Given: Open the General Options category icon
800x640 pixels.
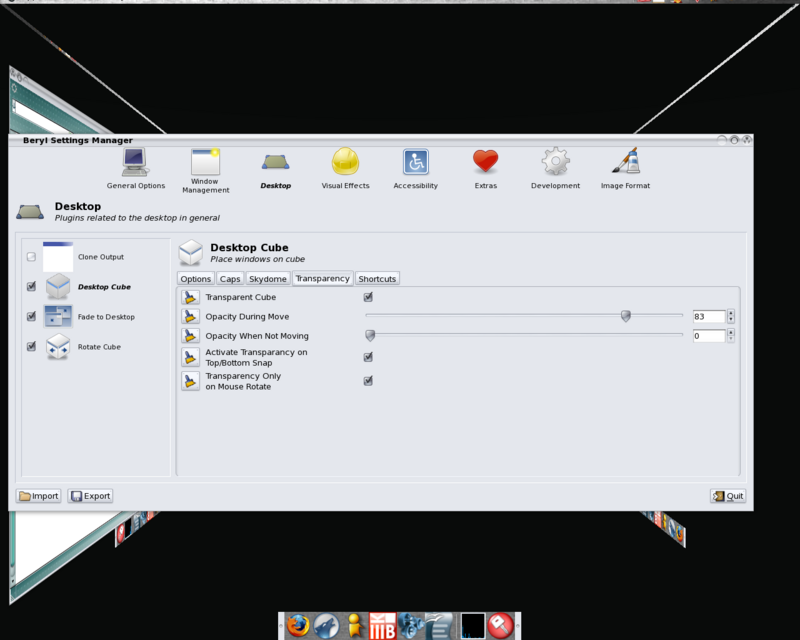Looking at the screenshot, I should pyautogui.click(x=135, y=162).
